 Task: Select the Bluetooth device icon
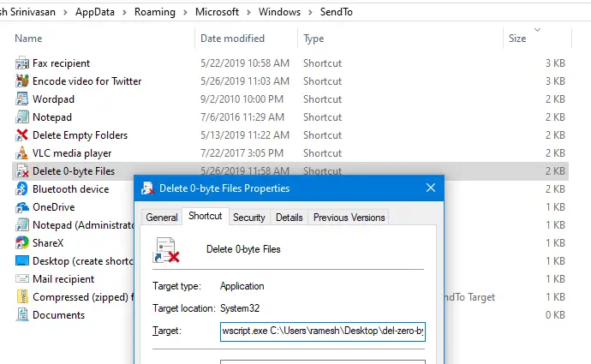point(22,189)
